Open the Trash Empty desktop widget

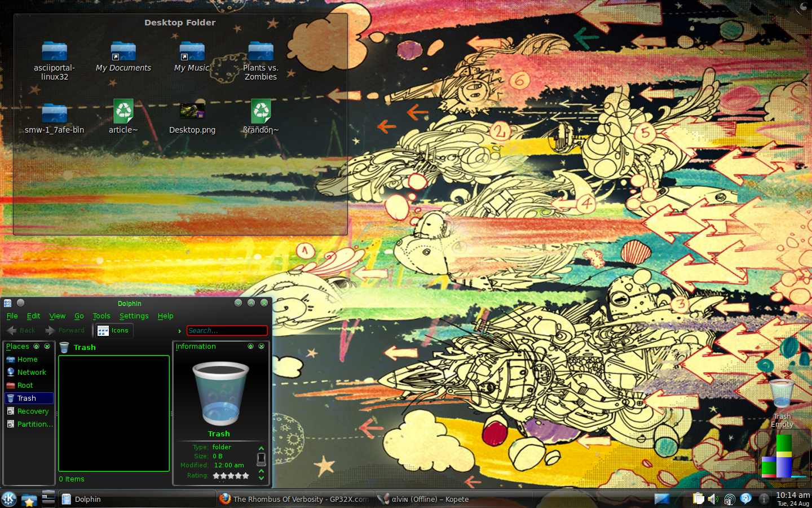point(782,401)
